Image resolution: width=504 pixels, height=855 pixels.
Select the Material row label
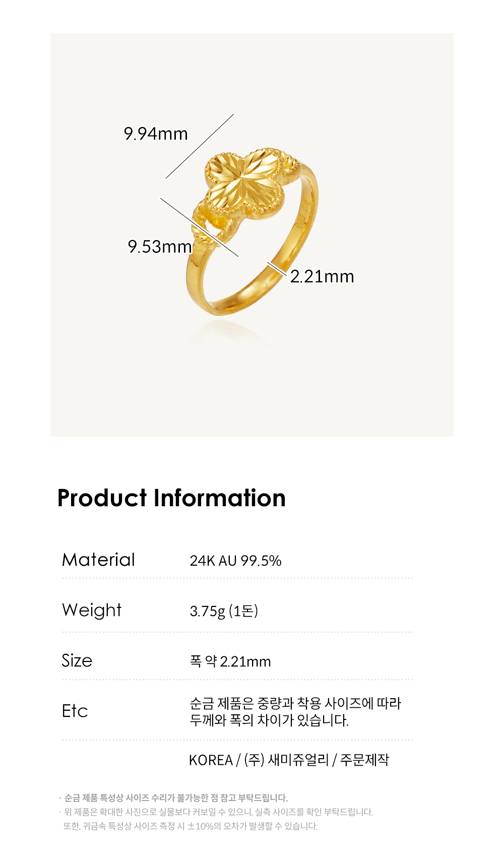click(98, 560)
